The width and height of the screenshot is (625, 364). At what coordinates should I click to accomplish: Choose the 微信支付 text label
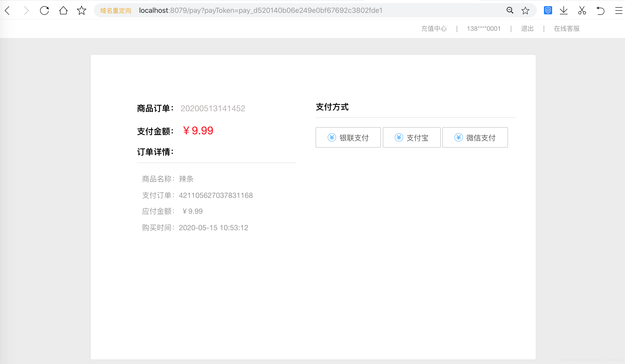point(481,138)
